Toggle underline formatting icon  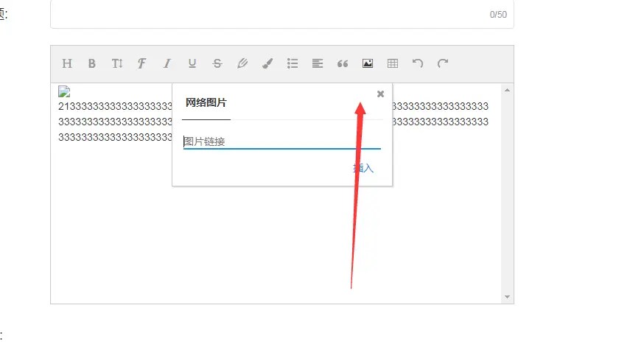(192, 63)
